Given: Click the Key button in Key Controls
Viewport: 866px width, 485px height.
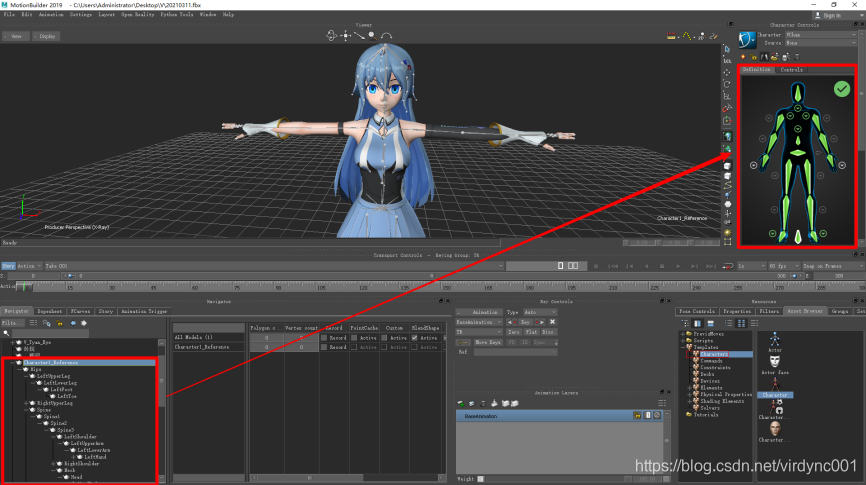Looking at the screenshot, I should pos(525,322).
